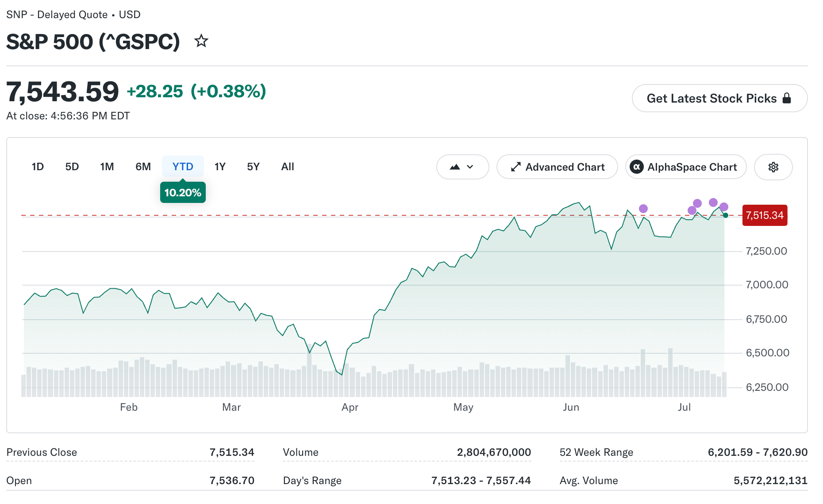Click the AlphaSpace logo icon
The height and width of the screenshot is (504, 823).
tap(636, 167)
